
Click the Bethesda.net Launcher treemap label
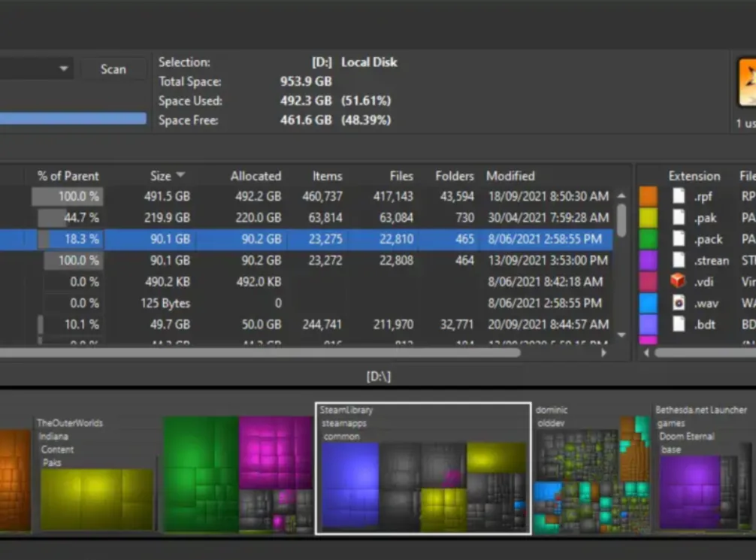701,410
